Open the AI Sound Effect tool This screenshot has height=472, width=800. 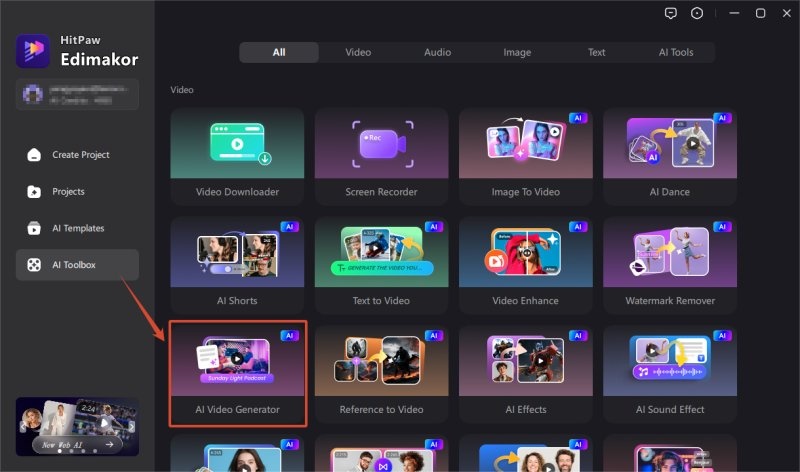(x=670, y=374)
